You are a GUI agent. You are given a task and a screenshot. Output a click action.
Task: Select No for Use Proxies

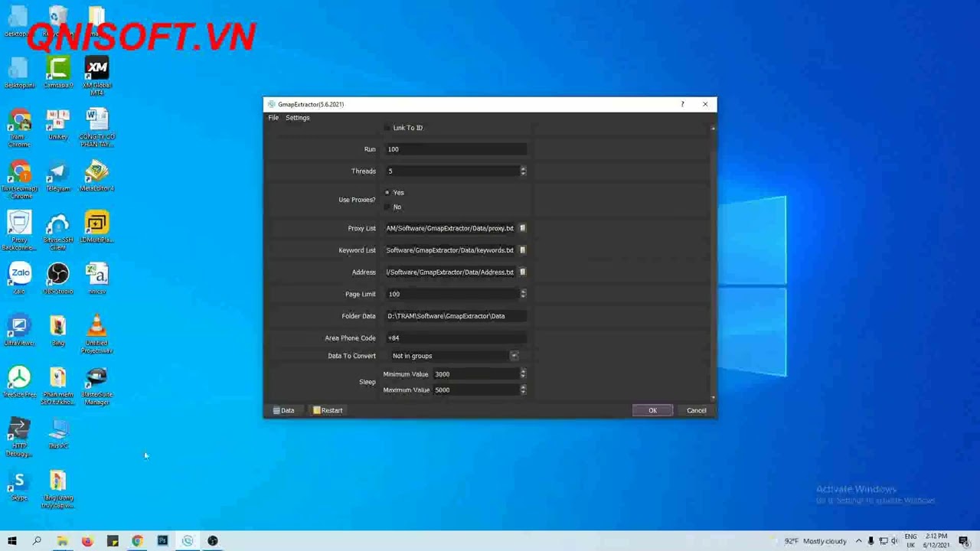(x=387, y=207)
